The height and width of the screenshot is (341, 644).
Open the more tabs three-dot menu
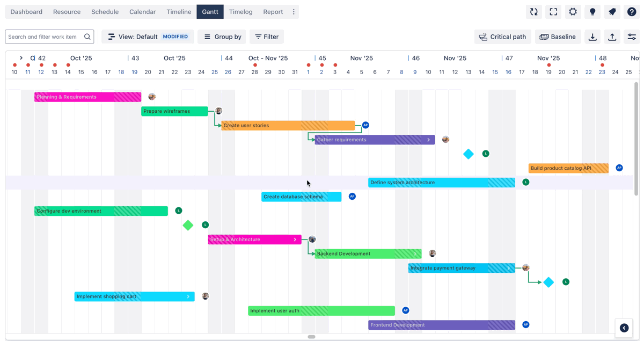(x=294, y=12)
